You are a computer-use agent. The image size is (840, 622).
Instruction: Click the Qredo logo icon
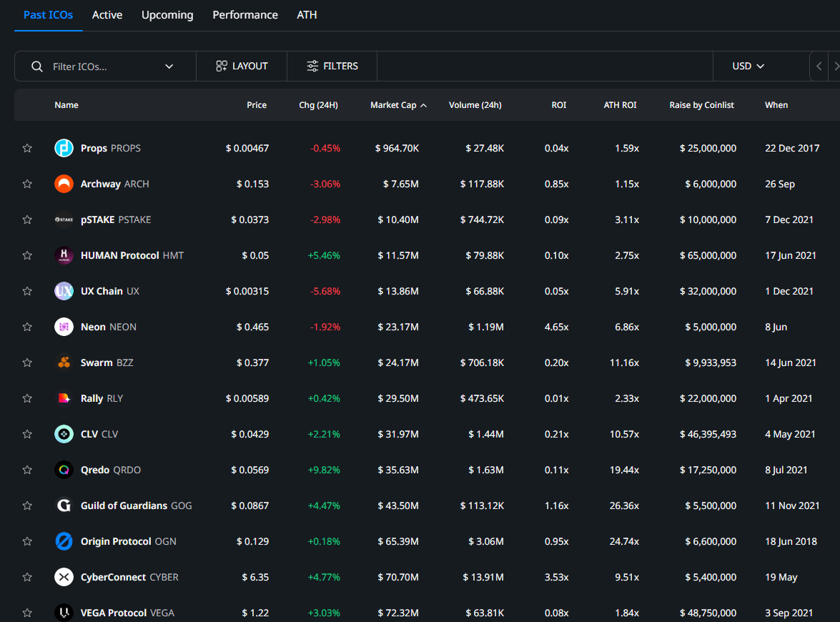point(64,470)
